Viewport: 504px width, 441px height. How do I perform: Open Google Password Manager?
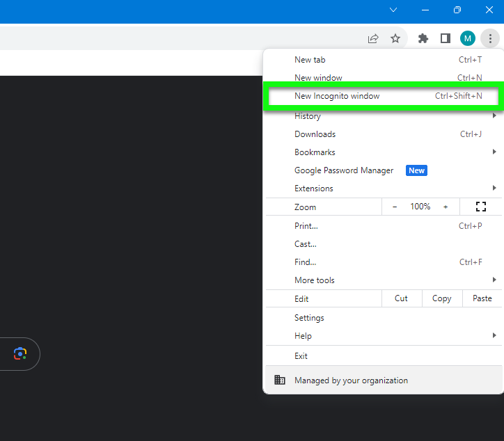pos(383,170)
